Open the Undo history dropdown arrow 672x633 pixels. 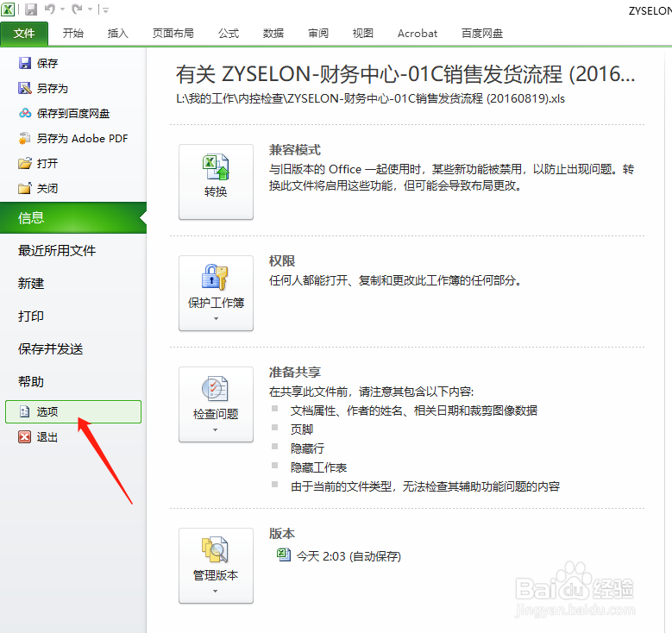[63, 9]
